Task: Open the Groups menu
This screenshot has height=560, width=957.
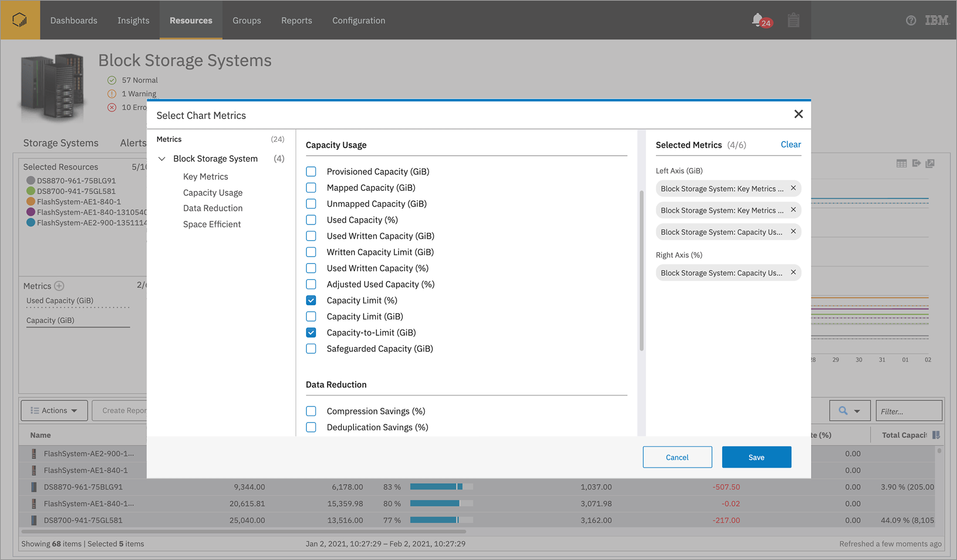Action: tap(247, 20)
